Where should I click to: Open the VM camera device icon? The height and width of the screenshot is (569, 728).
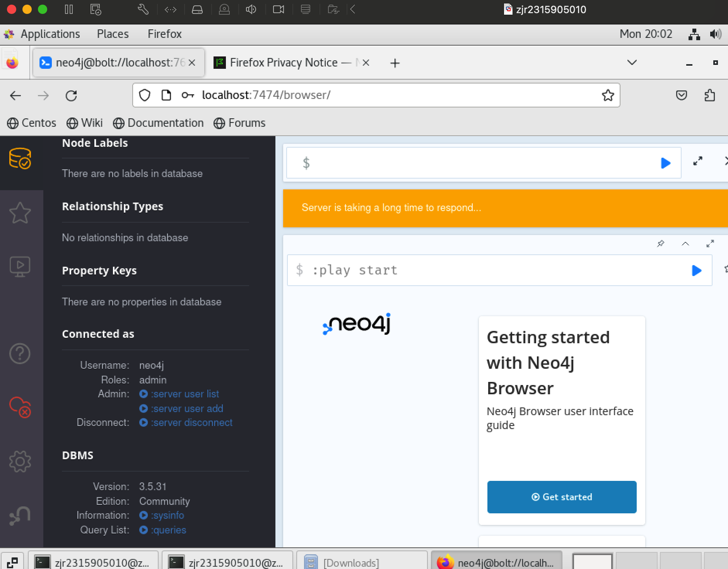(x=279, y=9)
